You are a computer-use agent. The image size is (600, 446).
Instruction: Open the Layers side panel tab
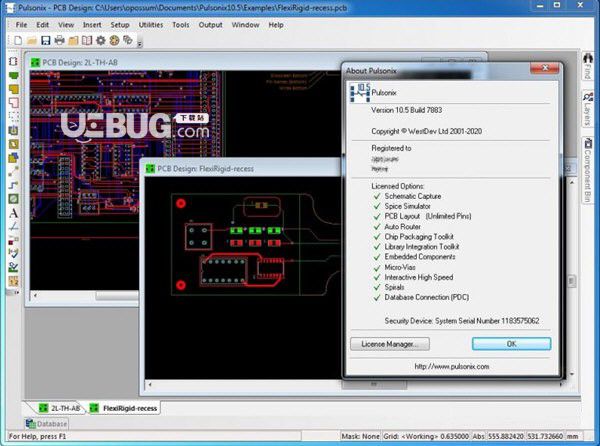[588, 109]
